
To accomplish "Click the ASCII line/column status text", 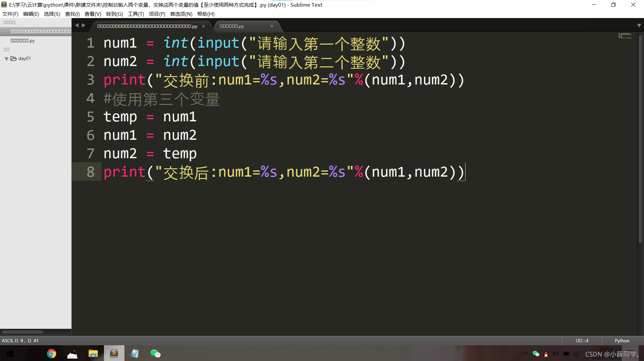I will click(x=20, y=341).
